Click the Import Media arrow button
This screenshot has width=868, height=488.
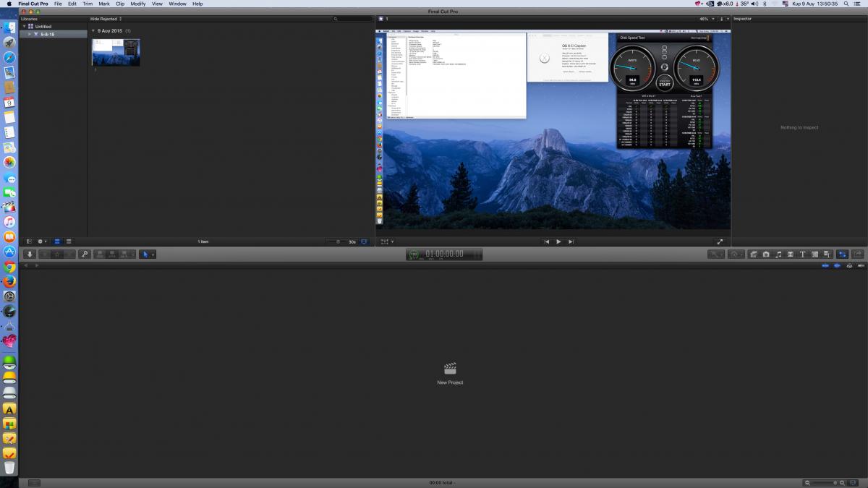click(x=30, y=254)
